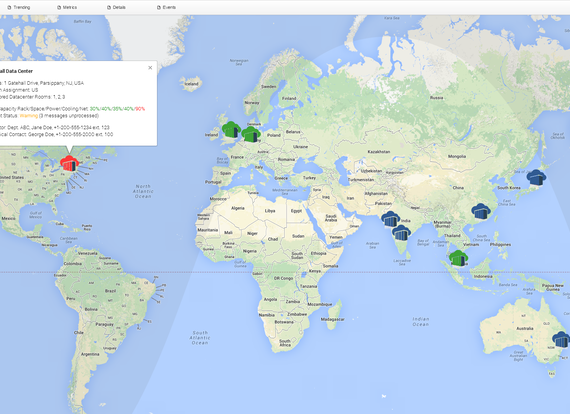Viewport: 570px width, 414px height.
Task: Select the blue western India data center marker
Action: [390, 219]
